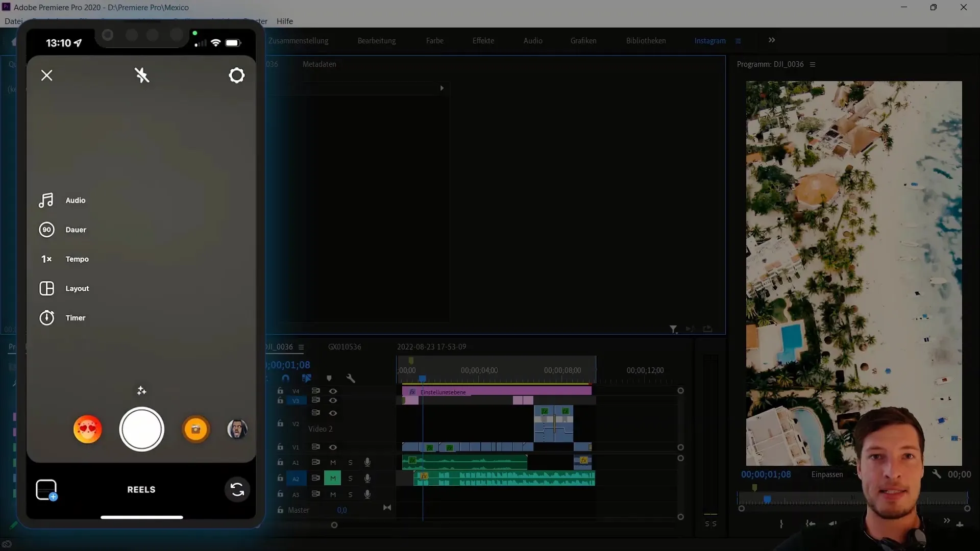
Task: Open the gallery icon with plus badge
Action: pos(46,490)
